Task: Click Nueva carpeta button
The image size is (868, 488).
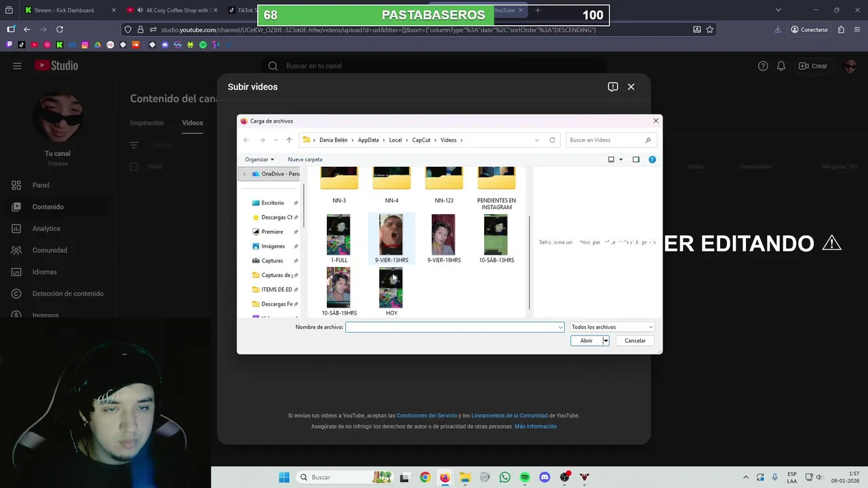Action: [x=305, y=159]
